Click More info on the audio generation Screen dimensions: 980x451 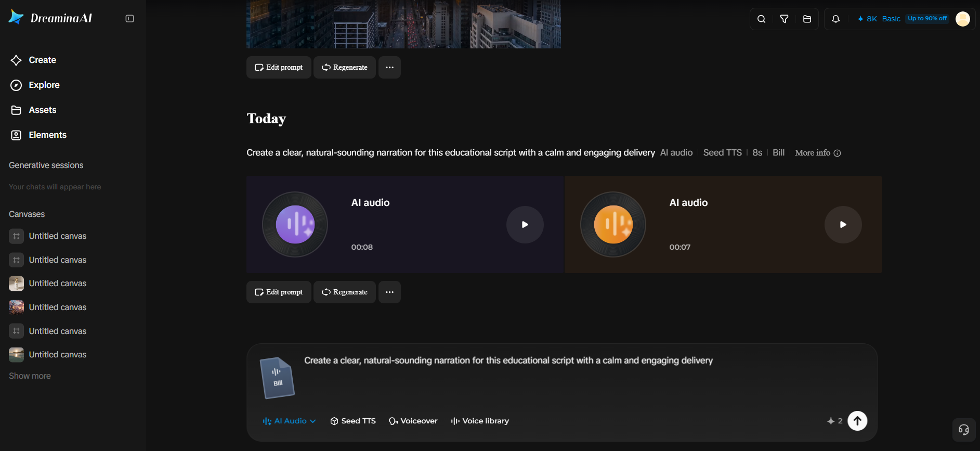pos(818,153)
